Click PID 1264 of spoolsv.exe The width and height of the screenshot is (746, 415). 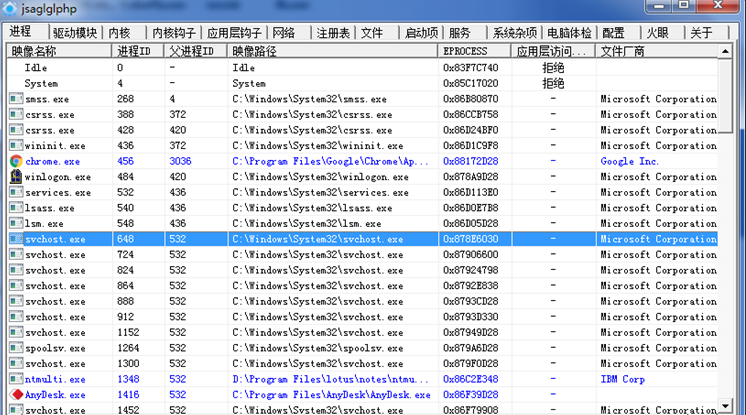(x=128, y=348)
